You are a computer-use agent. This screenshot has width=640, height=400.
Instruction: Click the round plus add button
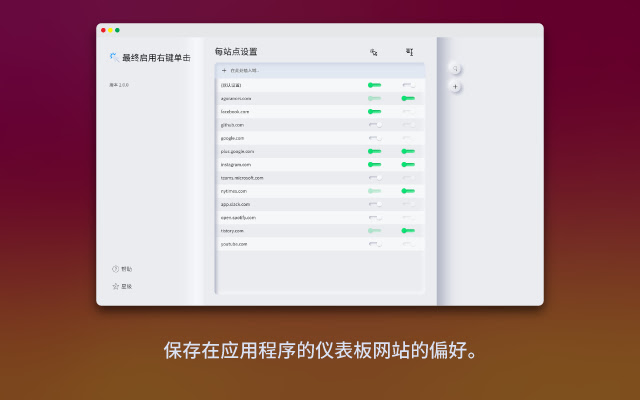(455, 87)
